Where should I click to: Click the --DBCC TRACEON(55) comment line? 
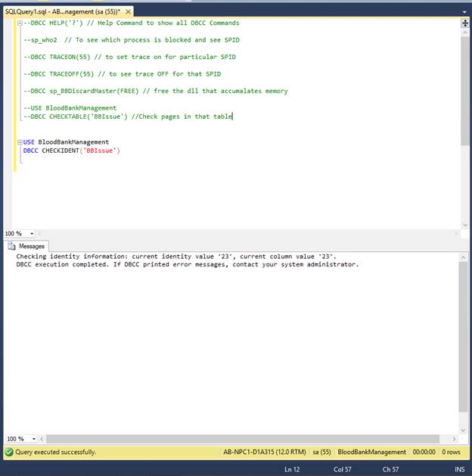(129, 57)
